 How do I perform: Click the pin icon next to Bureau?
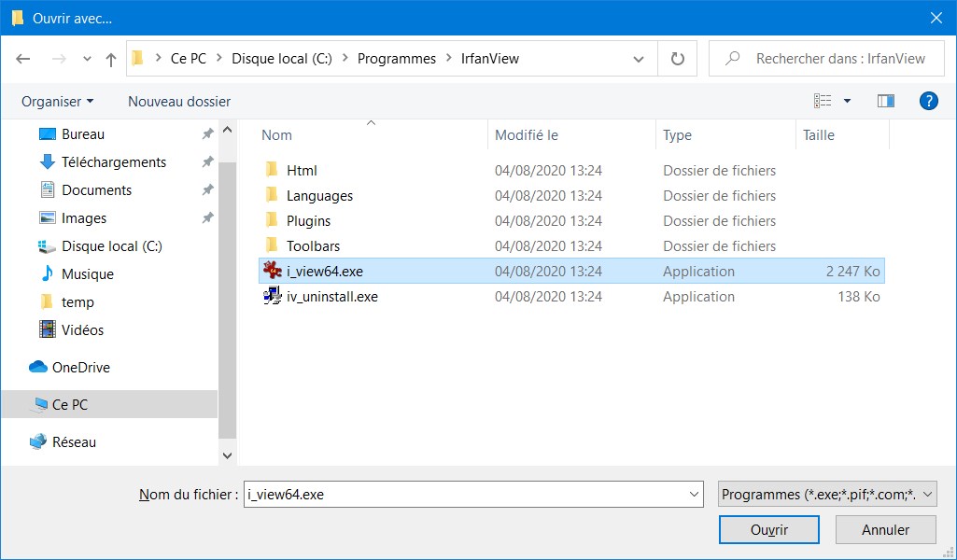[207, 133]
